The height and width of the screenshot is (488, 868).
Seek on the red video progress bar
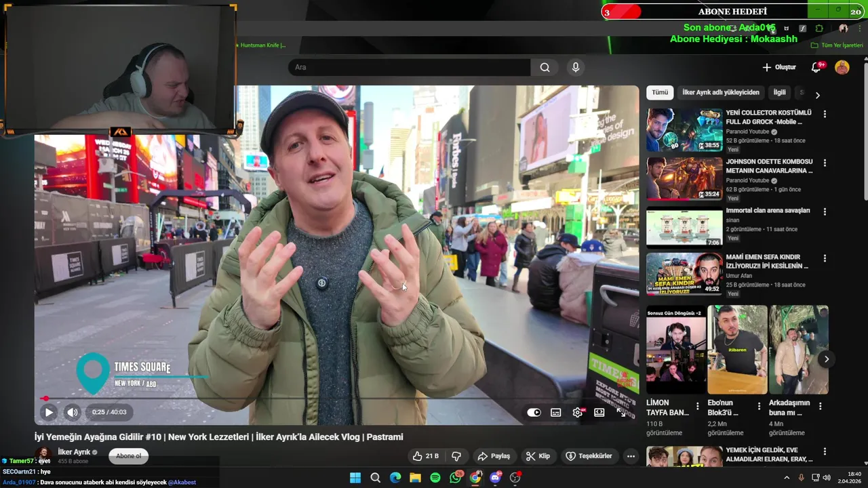coord(337,399)
